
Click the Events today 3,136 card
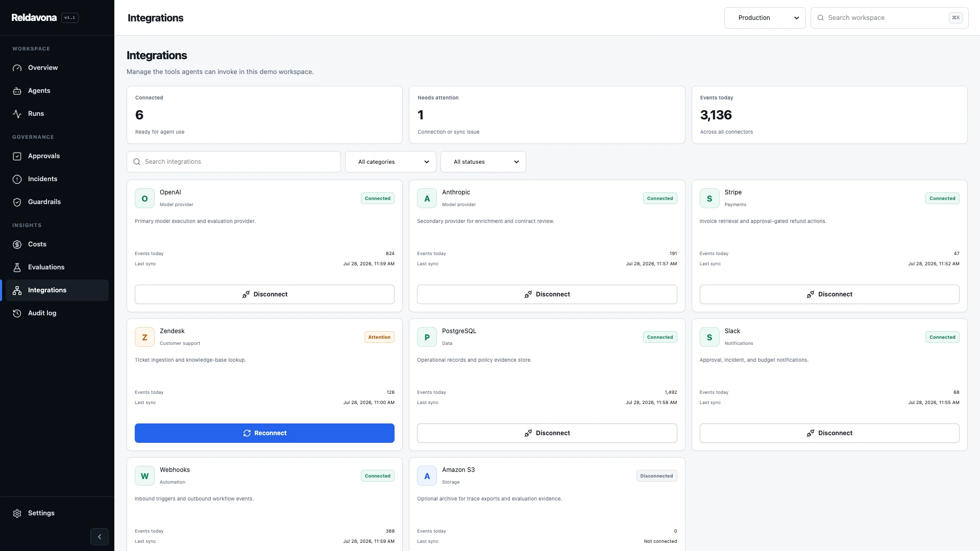point(829,115)
